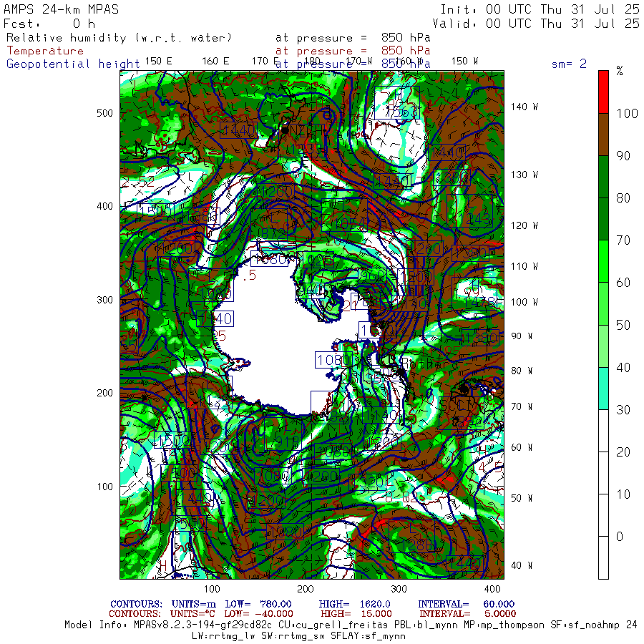644x644 pixels.
Task: Click the 'Fcst: 0 h' forecast hour text
Action: (49, 24)
